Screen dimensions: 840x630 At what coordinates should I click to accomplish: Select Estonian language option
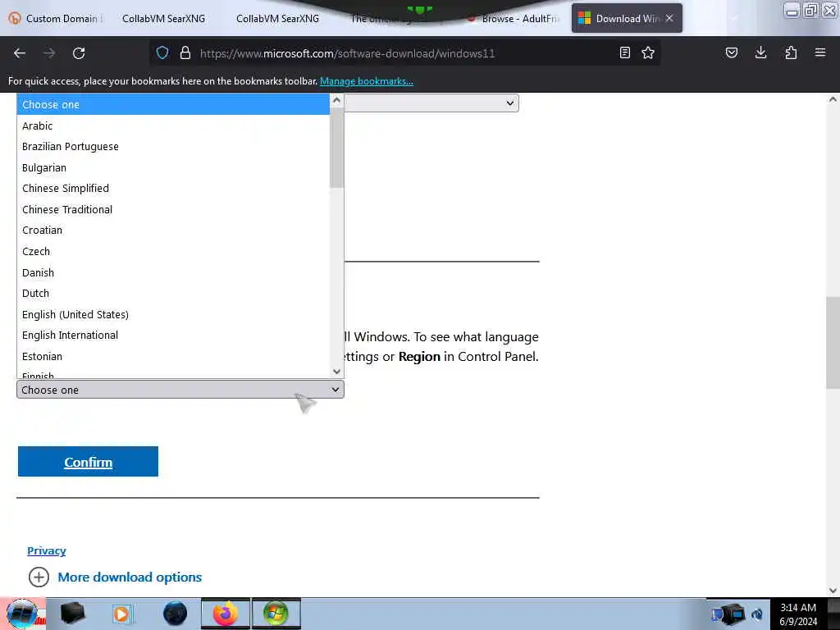(x=173, y=356)
